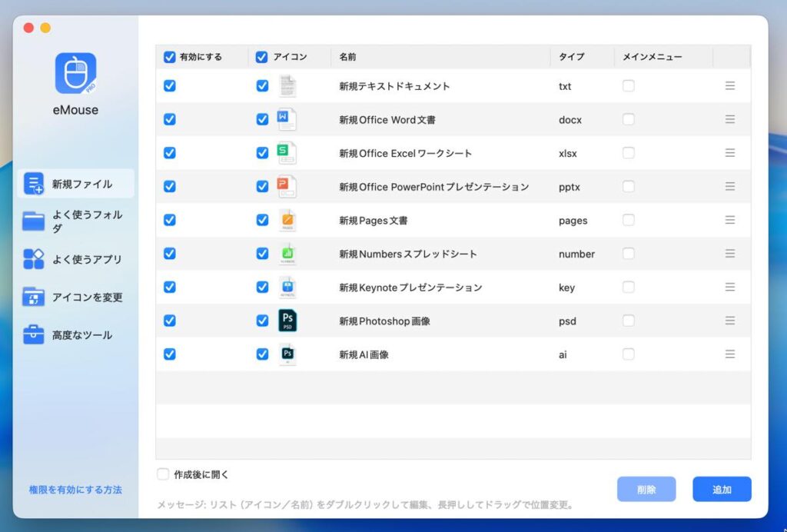This screenshot has width=787, height=532.
Task: Open 高度なツール in the sidebar
Action: [75, 334]
